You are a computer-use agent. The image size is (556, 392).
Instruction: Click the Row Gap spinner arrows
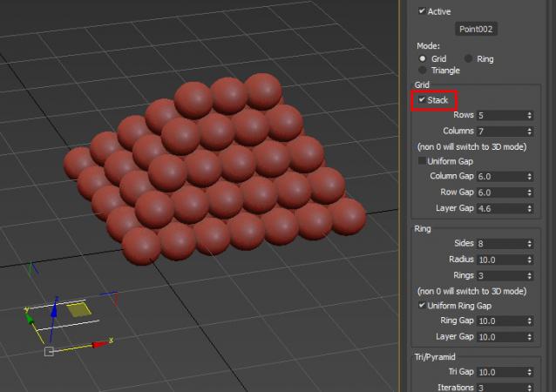coord(529,193)
